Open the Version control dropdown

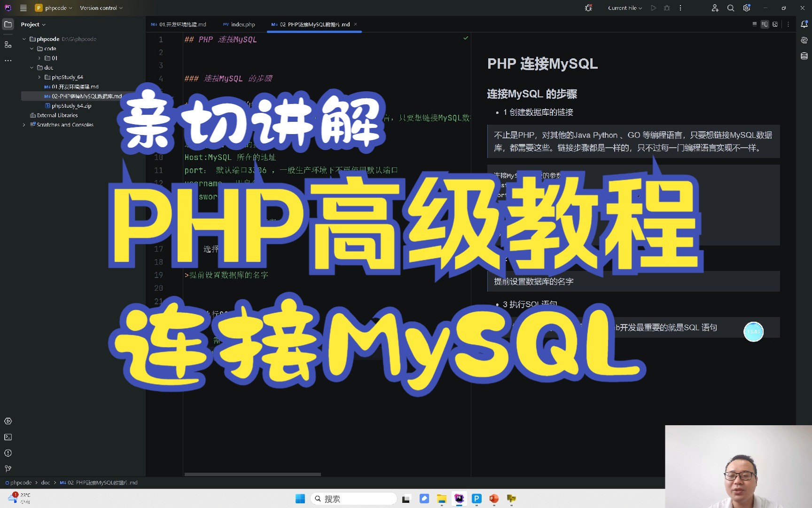pyautogui.click(x=101, y=8)
